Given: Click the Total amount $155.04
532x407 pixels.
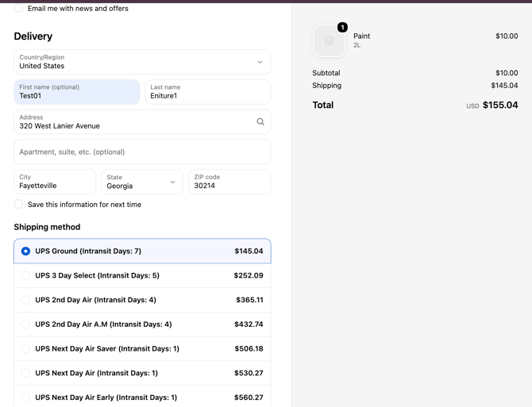Looking at the screenshot, I should pyautogui.click(x=500, y=105).
